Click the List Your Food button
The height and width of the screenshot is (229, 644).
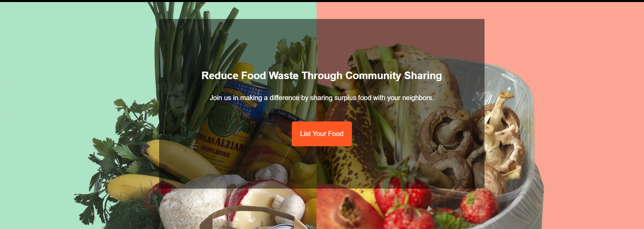(x=322, y=134)
